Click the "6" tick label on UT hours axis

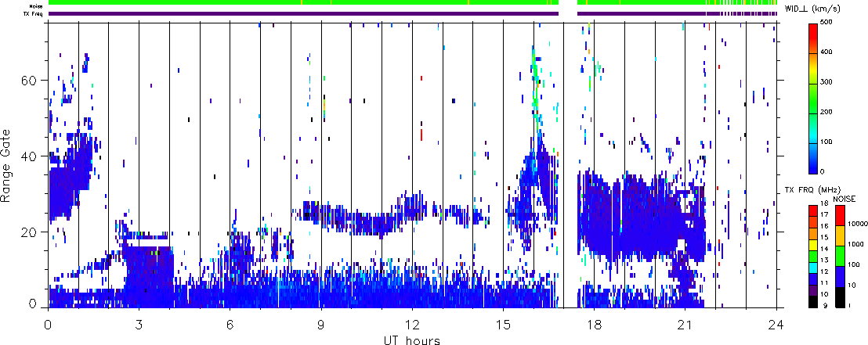230,324
